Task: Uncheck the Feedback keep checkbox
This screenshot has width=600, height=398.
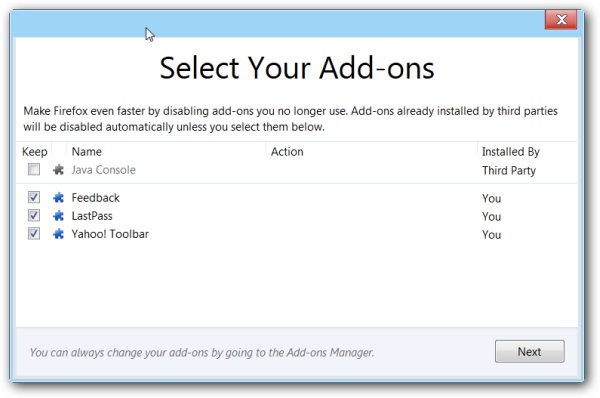Action: point(34,197)
